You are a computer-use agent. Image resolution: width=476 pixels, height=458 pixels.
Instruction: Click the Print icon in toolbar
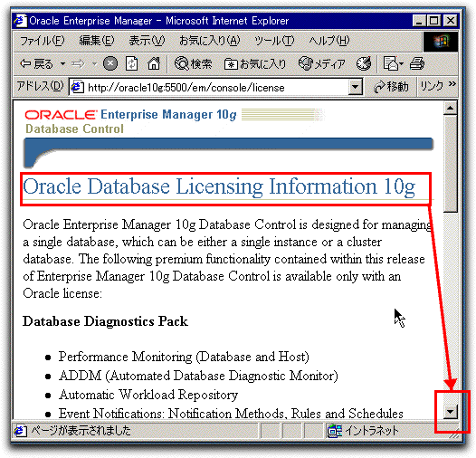pyautogui.click(x=417, y=64)
